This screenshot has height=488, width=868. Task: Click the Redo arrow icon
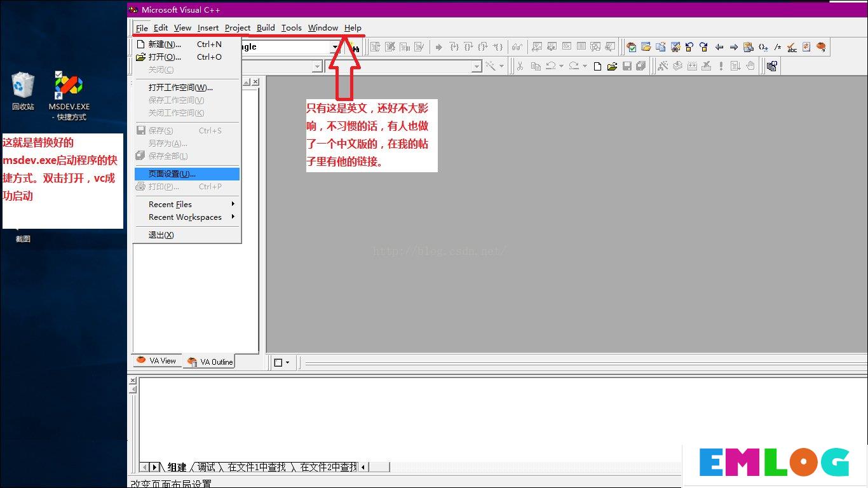point(574,66)
